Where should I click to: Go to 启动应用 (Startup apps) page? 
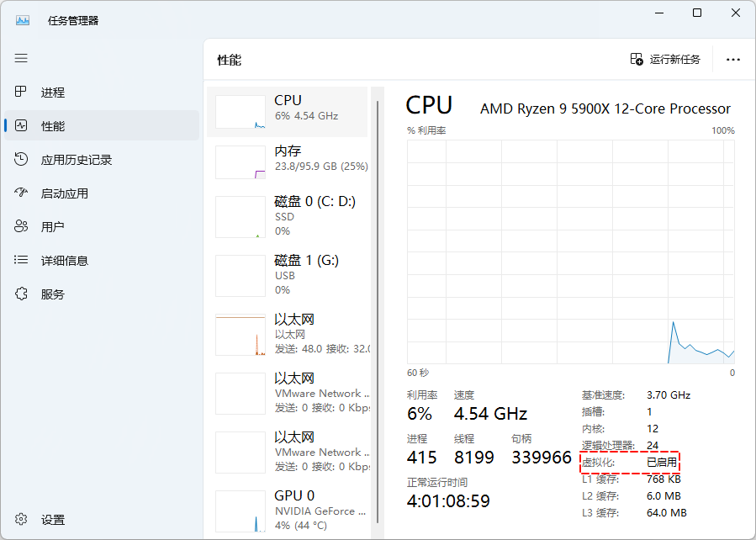[x=64, y=193]
